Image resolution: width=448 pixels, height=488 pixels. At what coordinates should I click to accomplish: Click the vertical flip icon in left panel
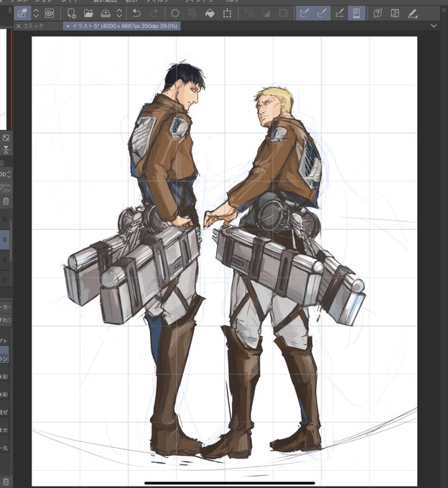6,150
